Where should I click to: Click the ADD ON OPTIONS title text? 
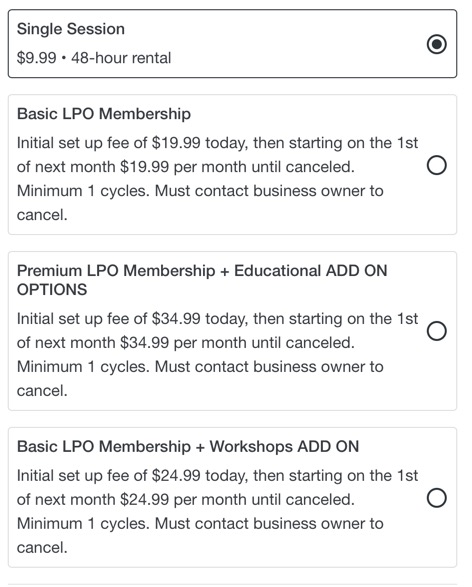click(x=202, y=280)
